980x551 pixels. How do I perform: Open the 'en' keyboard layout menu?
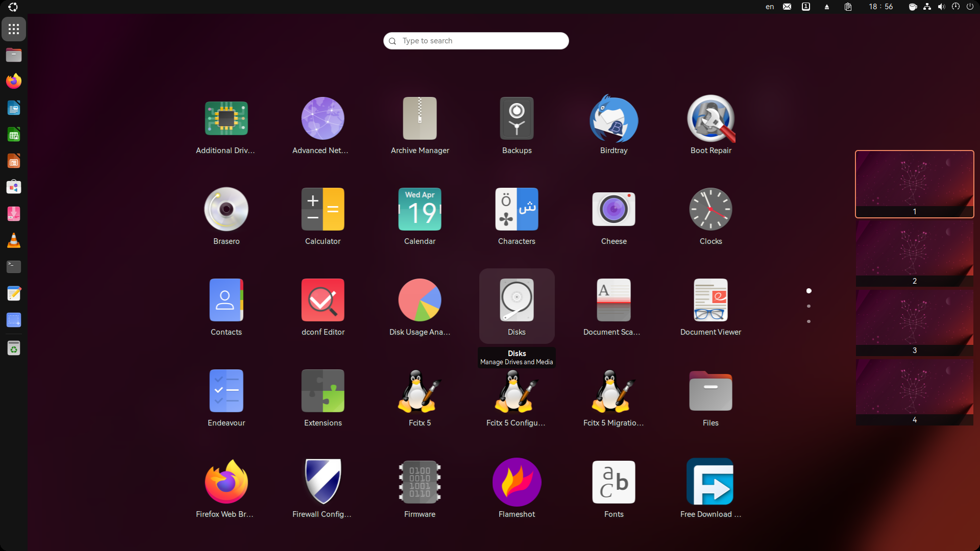tap(770, 7)
